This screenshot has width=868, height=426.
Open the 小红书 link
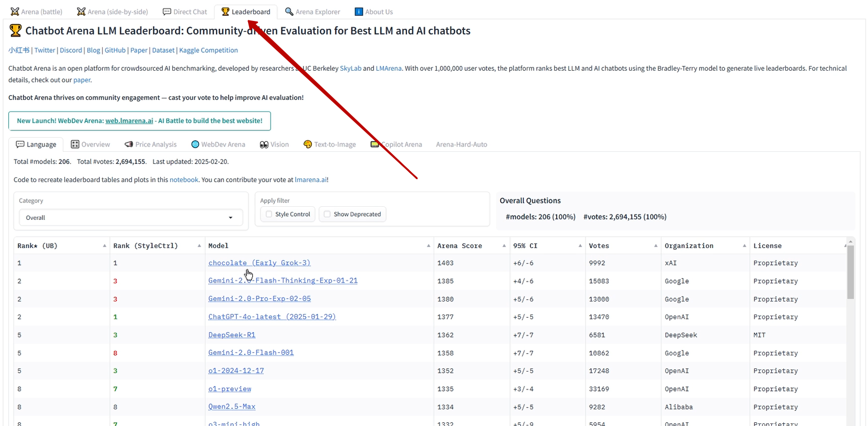tap(19, 50)
